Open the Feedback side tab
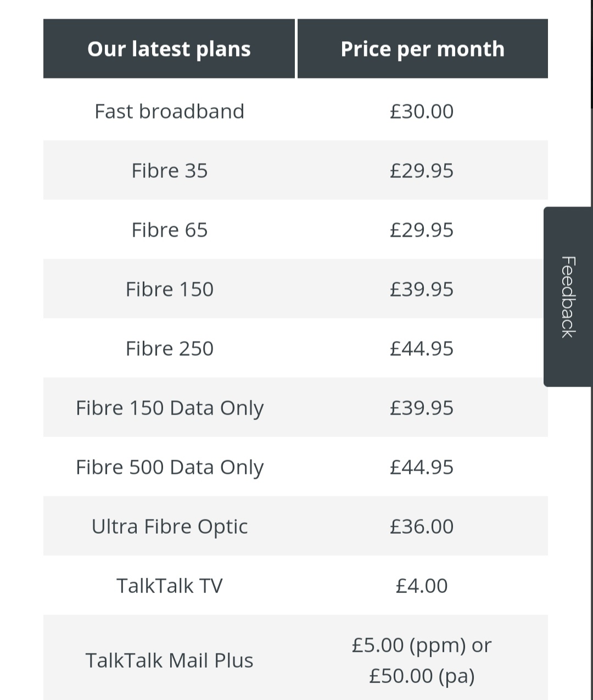593x700 pixels. point(568,296)
